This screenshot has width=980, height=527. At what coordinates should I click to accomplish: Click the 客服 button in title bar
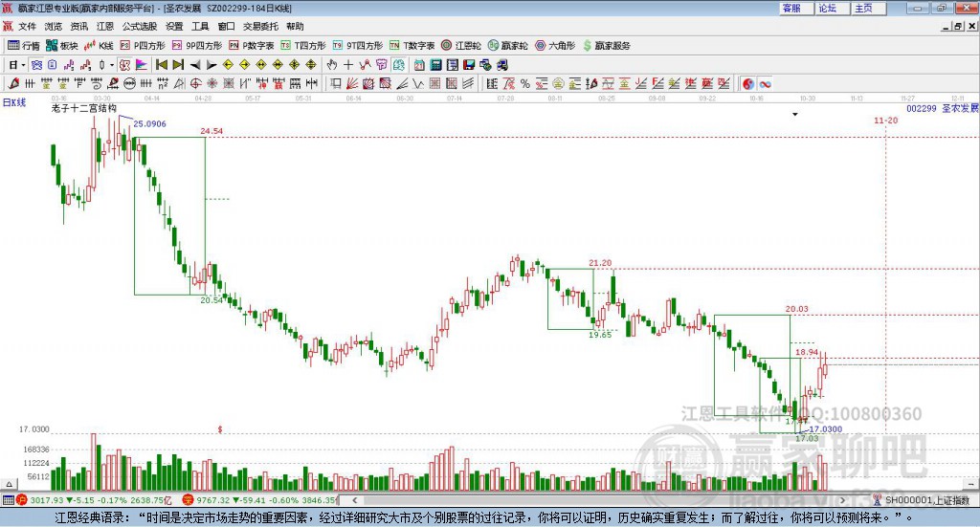click(x=795, y=8)
